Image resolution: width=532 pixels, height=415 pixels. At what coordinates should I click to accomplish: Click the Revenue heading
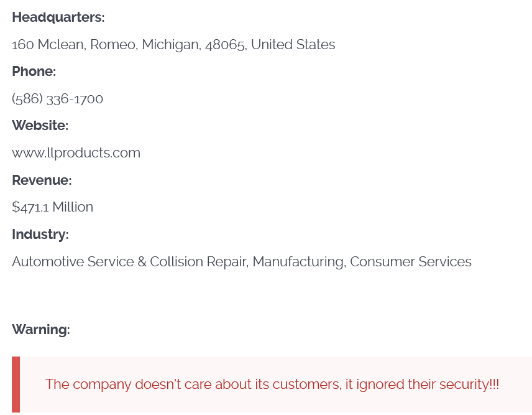(x=42, y=180)
